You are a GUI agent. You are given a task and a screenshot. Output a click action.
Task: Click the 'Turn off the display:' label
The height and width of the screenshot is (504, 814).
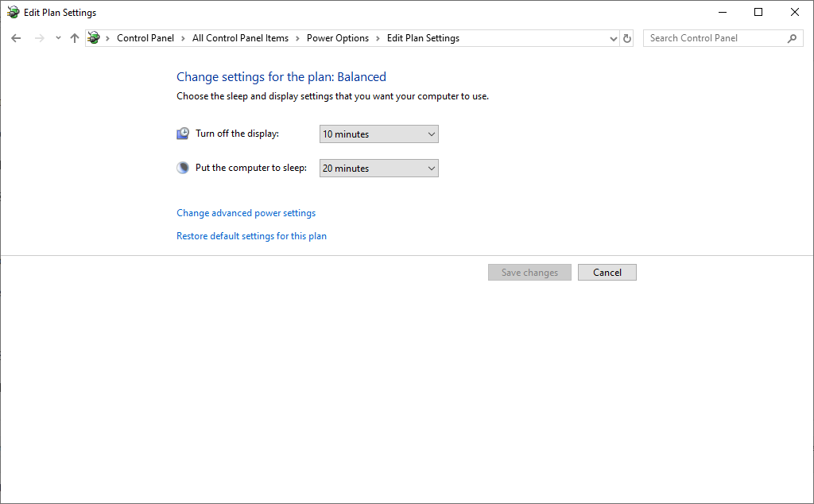[x=237, y=134]
